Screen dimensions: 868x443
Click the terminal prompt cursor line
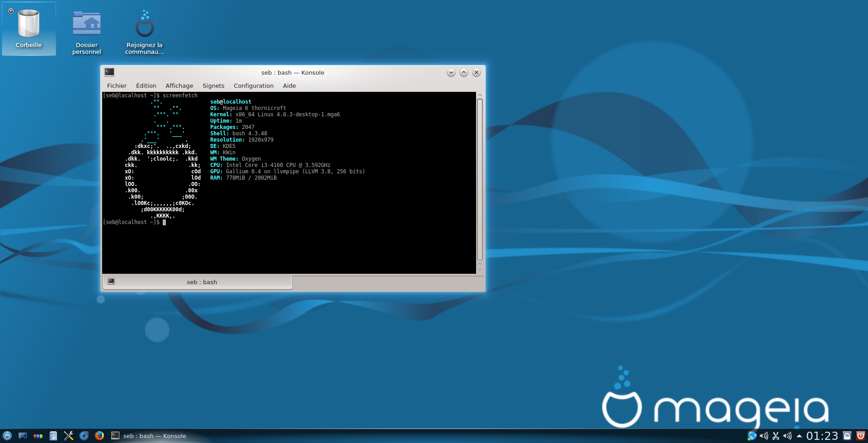pyautogui.click(x=134, y=222)
